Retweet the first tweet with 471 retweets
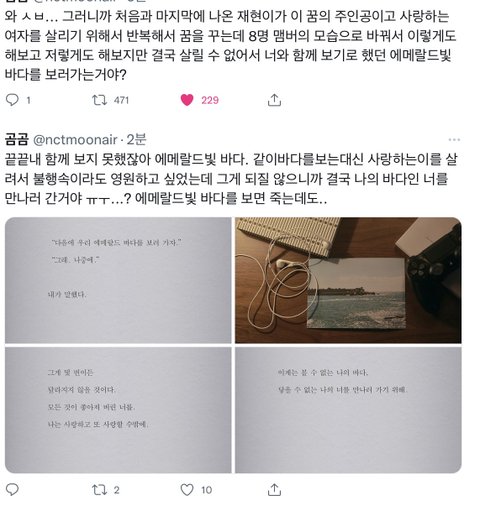 coord(99,100)
